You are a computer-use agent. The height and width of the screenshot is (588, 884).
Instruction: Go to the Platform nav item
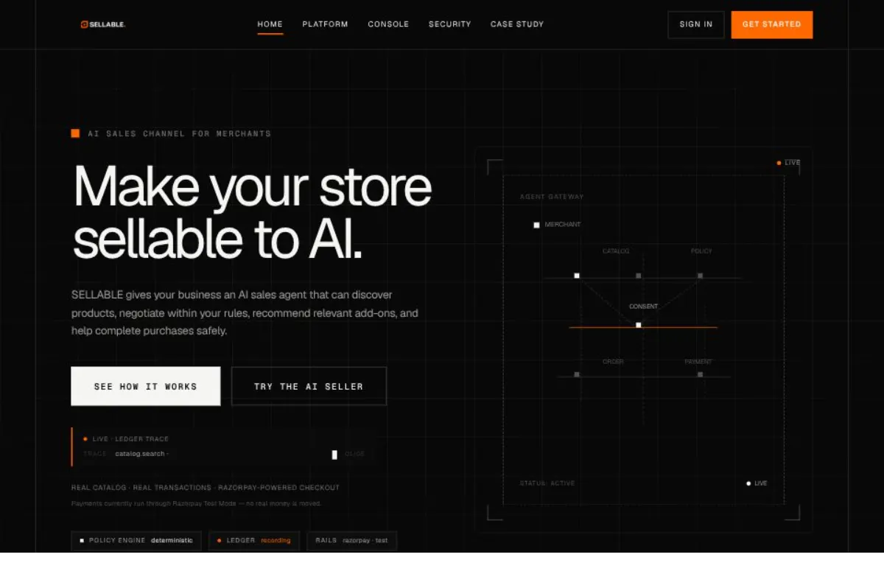tap(325, 24)
